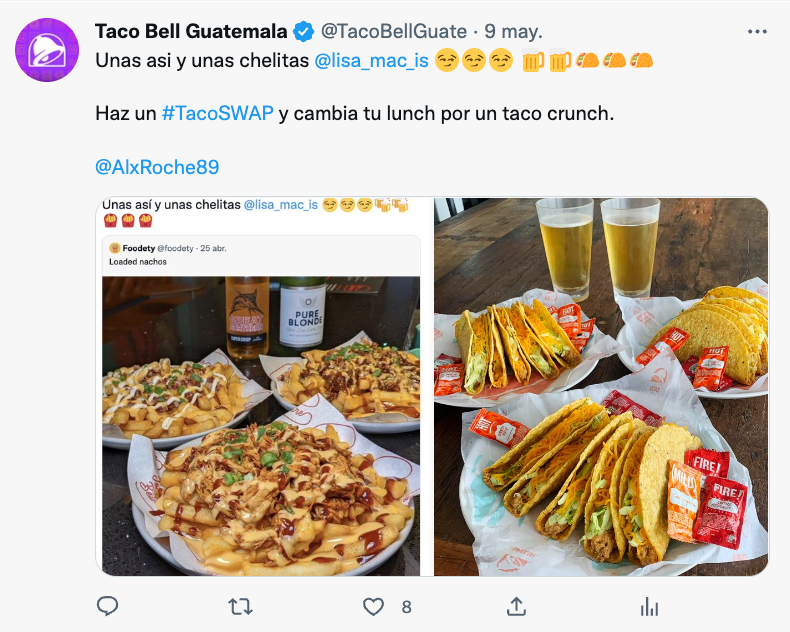Click the taco crunch tweet text
790x632 pixels.
click(355, 113)
